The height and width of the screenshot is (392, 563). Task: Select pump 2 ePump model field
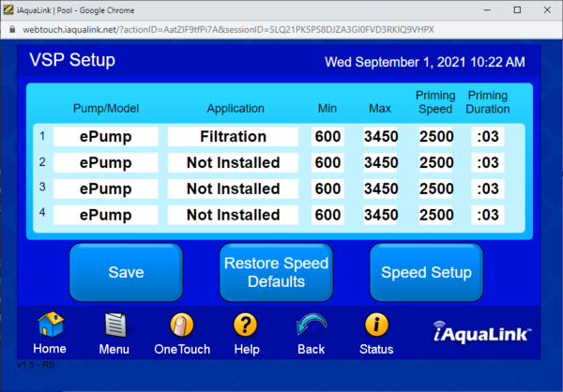tap(105, 162)
